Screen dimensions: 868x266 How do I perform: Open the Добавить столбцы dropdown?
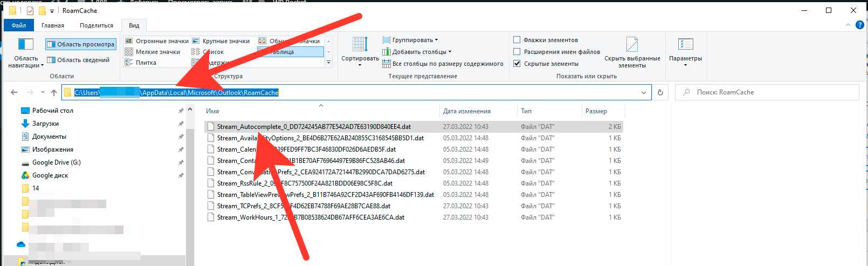(x=417, y=52)
